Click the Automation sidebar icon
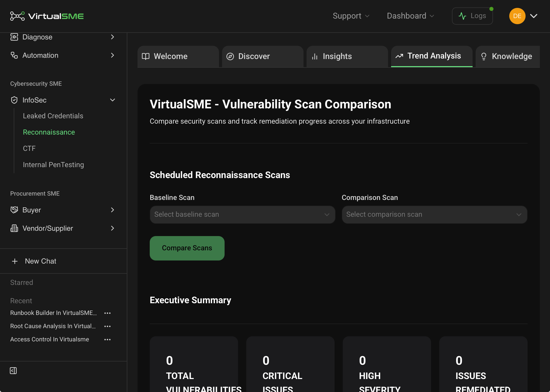The height and width of the screenshot is (392, 550). coord(14,55)
